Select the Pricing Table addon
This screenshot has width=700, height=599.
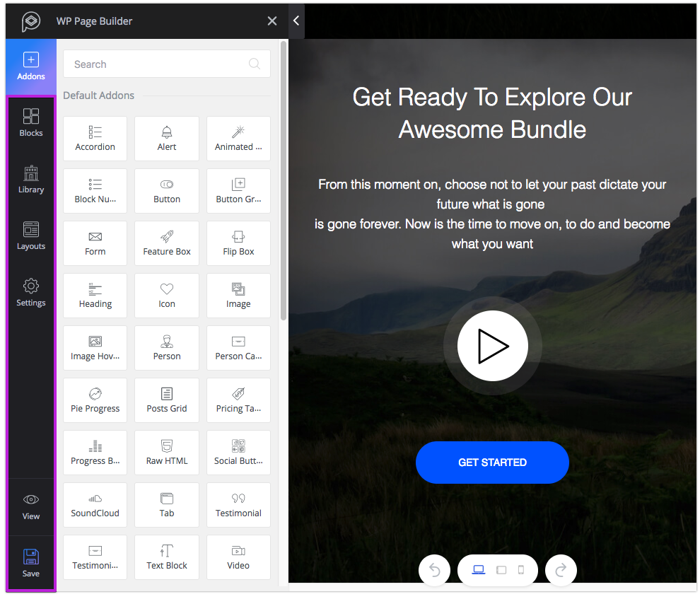238,400
